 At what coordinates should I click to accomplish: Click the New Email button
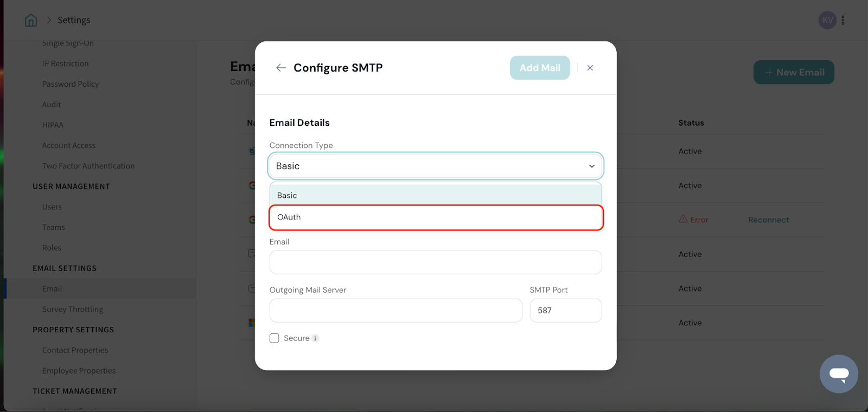coord(794,72)
